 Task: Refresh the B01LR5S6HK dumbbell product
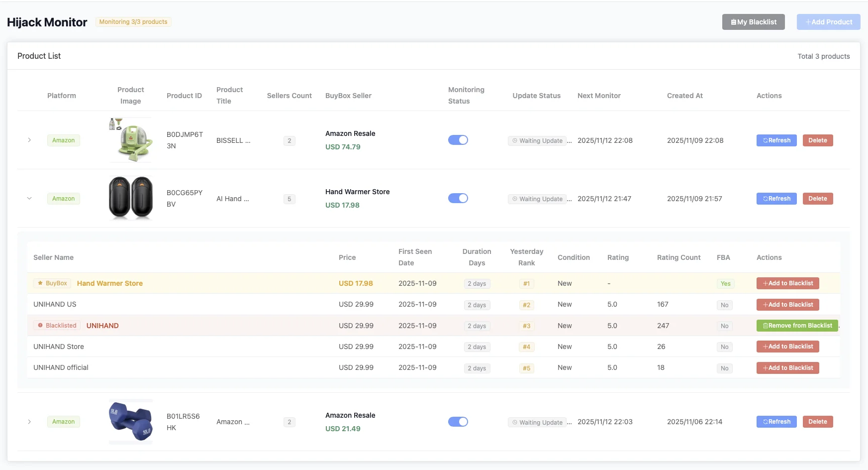click(x=776, y=422)
